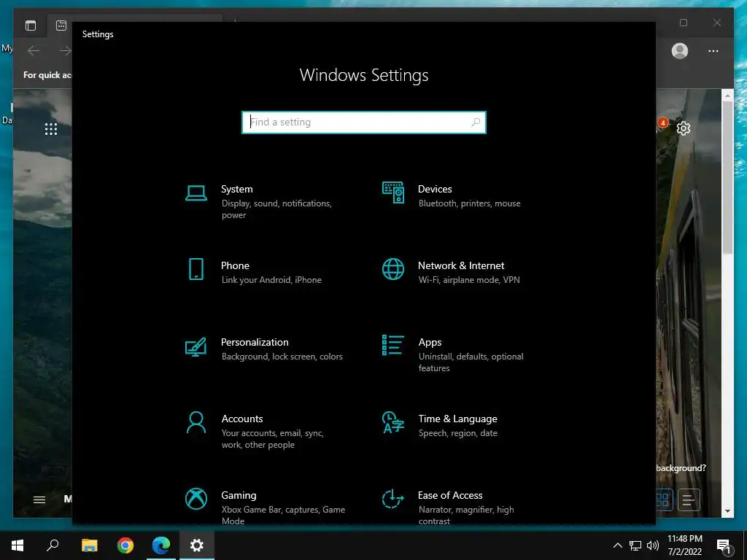Image resolution: width=747 pixels, height=560 pixels.
Task: Show hidden system tray icons
Action: coord(617,545)
